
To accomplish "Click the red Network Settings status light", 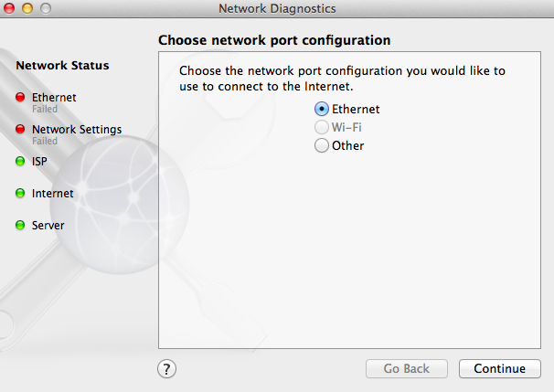I will [20, 130].
